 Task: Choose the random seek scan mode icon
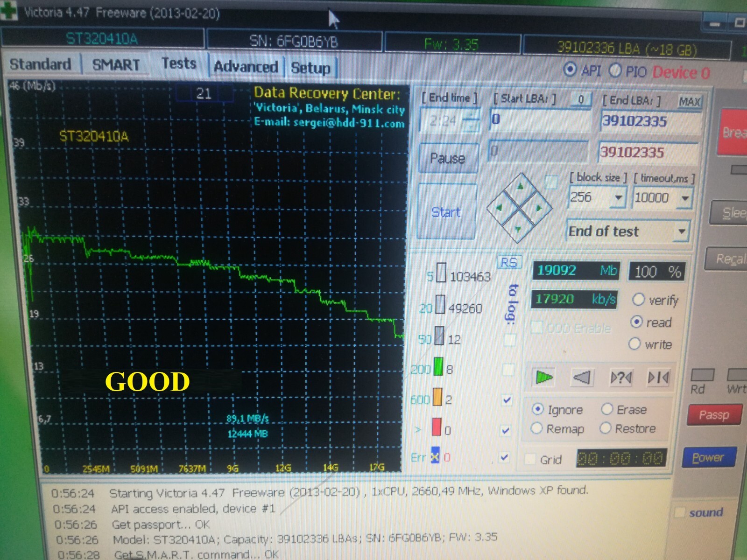click(620, 377)
